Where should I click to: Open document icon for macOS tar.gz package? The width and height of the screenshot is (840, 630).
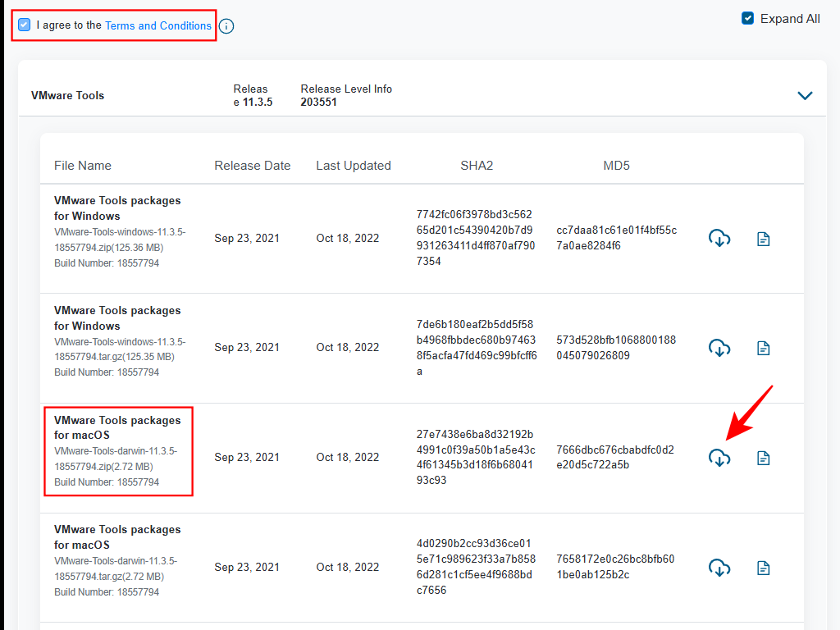[x=763, y=567]
